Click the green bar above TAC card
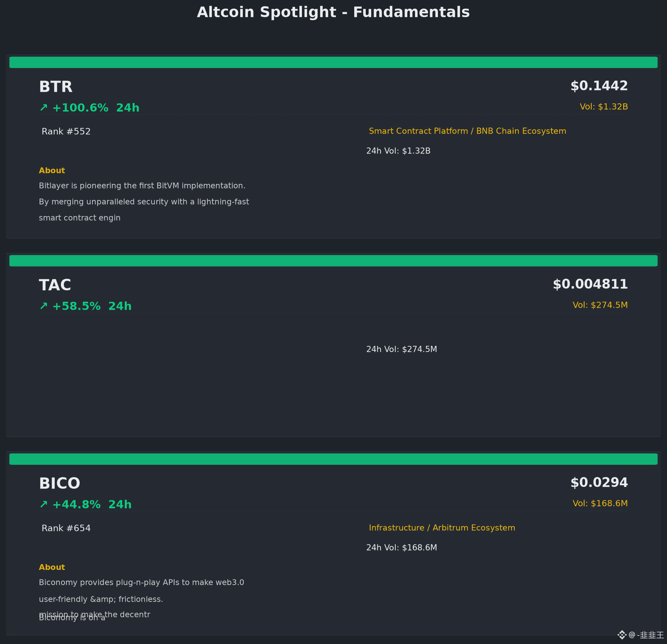The width and height of the screenshot is (667, 644). tap(333, 261)
